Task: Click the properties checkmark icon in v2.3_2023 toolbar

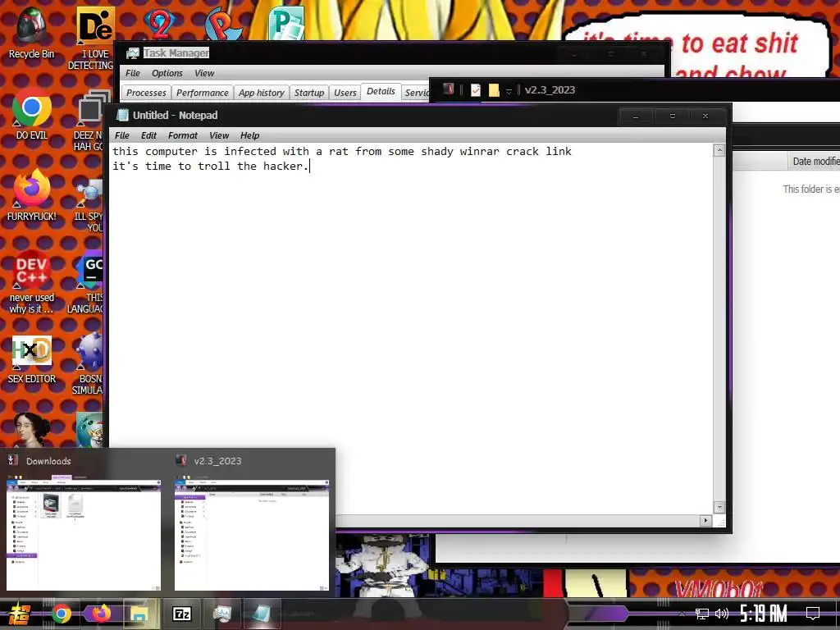Action: (x=476, y=90)
